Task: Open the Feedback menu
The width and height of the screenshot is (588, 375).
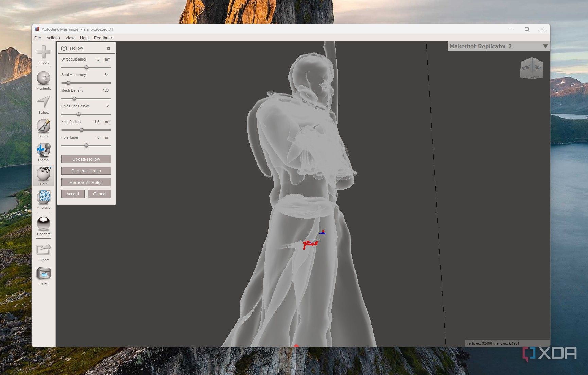Action: [103, 38]
